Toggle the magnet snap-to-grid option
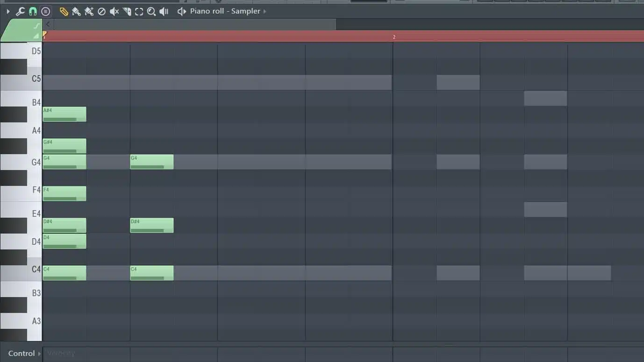The height and width of the screenshot is (362, 644). (33, 11)
